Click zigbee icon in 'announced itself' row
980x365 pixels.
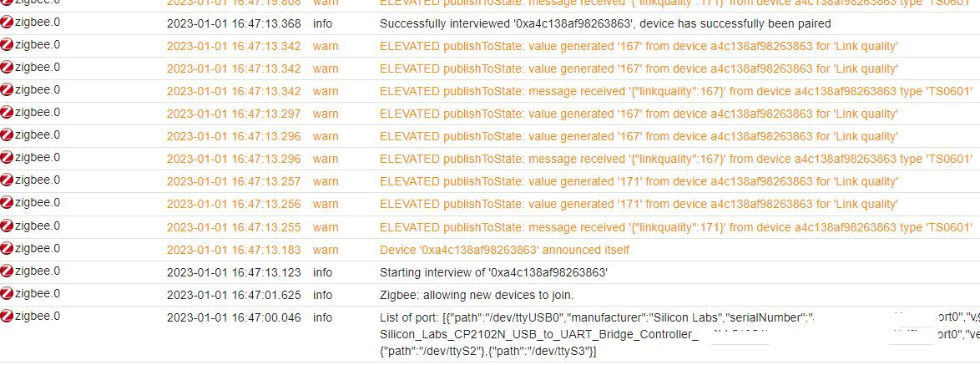[x=8, y=249]
